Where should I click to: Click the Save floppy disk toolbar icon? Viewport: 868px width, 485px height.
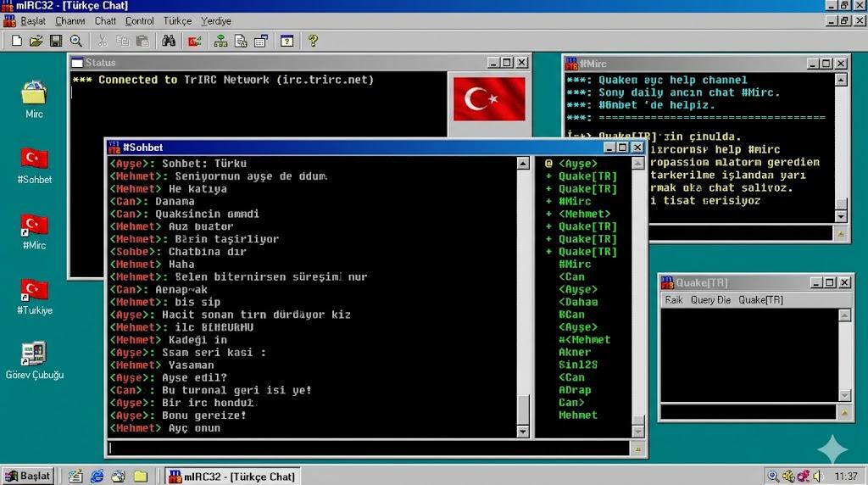pos(56,41)
